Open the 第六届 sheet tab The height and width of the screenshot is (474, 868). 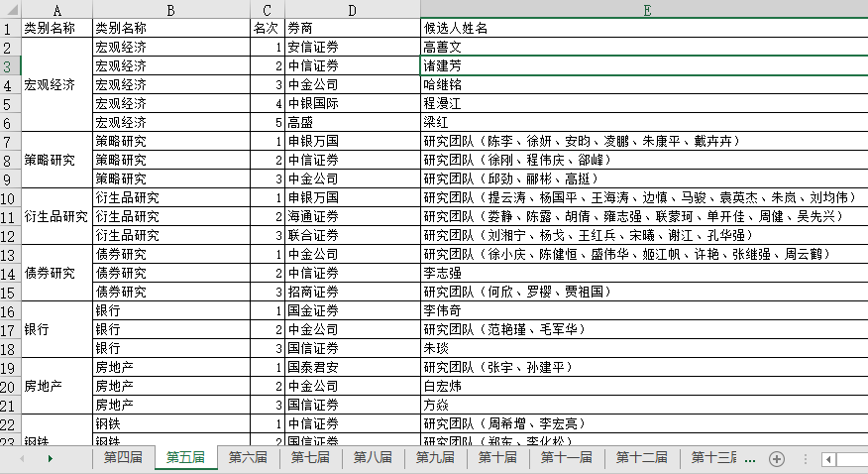click(248, 457)
